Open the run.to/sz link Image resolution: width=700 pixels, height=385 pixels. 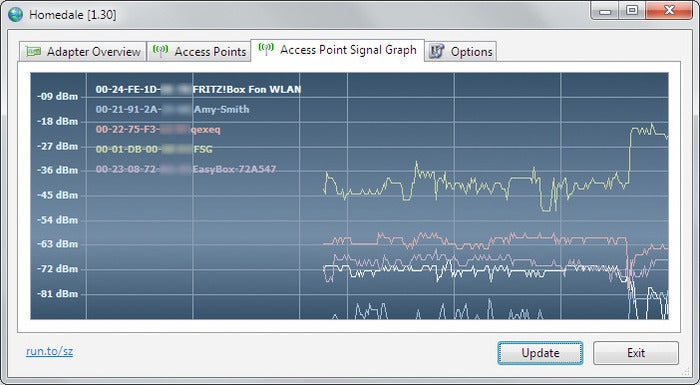click(50, 351)
